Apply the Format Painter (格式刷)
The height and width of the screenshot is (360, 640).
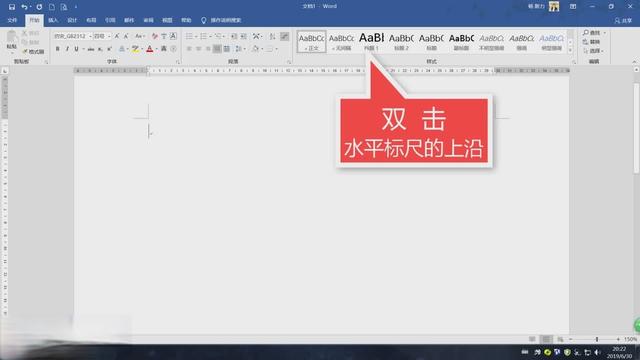point(33,52)
